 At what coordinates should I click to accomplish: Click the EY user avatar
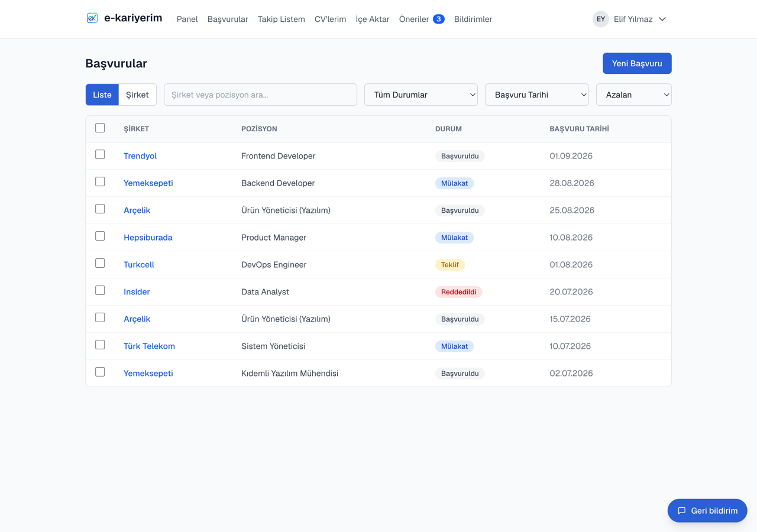[600, 19]
